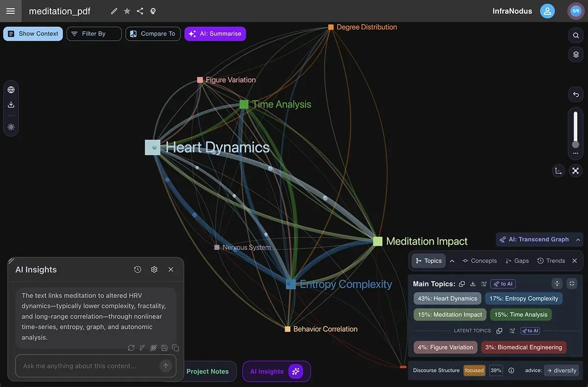This screenshot has height=387, width=588.
Task: Close the AI Insights panel
Action: [x=171, y=269]
